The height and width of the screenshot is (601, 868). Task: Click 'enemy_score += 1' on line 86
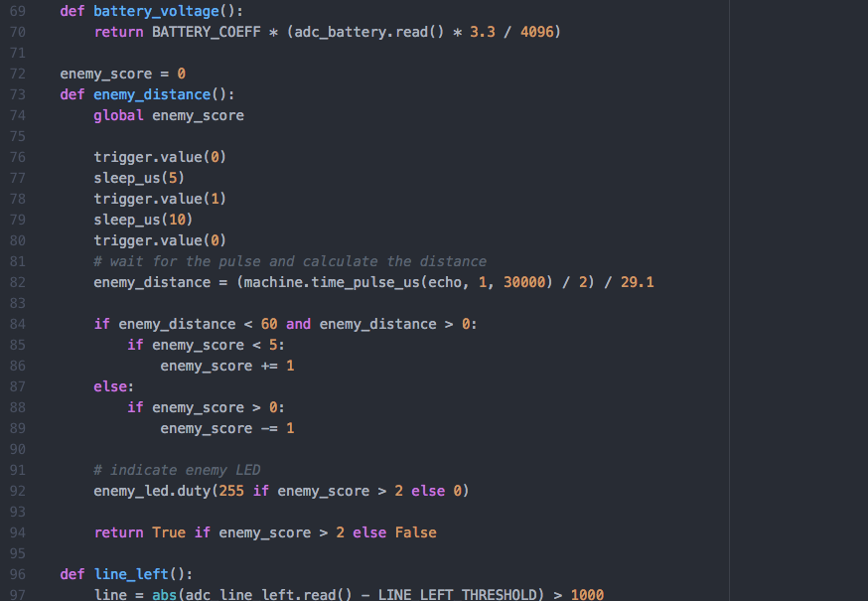227,367
